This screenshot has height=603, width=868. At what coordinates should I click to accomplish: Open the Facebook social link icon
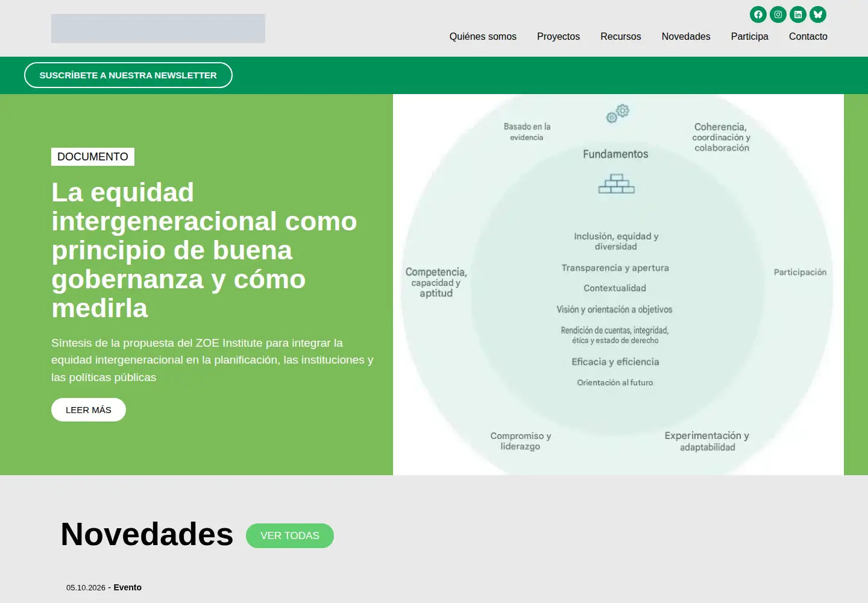[x=758, y=14]
